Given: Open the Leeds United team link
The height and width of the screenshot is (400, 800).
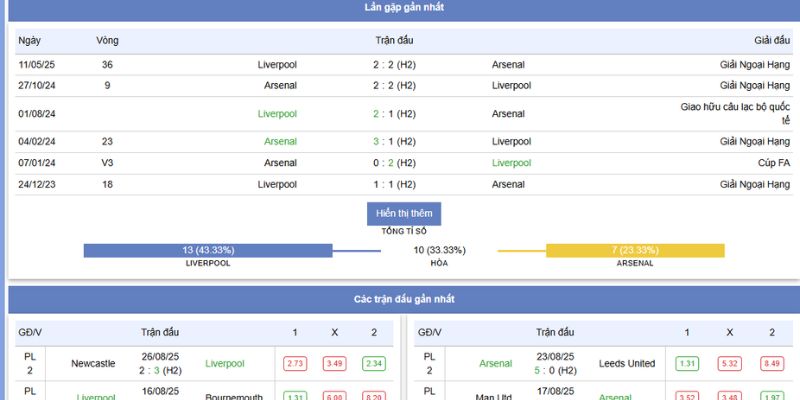Looking at the screenshot, I should (x=627, y=364).
